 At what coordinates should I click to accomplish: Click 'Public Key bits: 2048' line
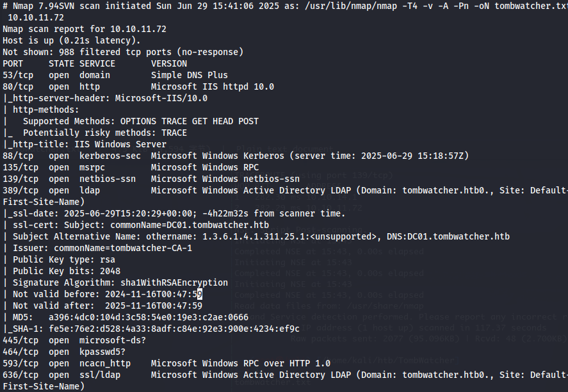[67, 271]
